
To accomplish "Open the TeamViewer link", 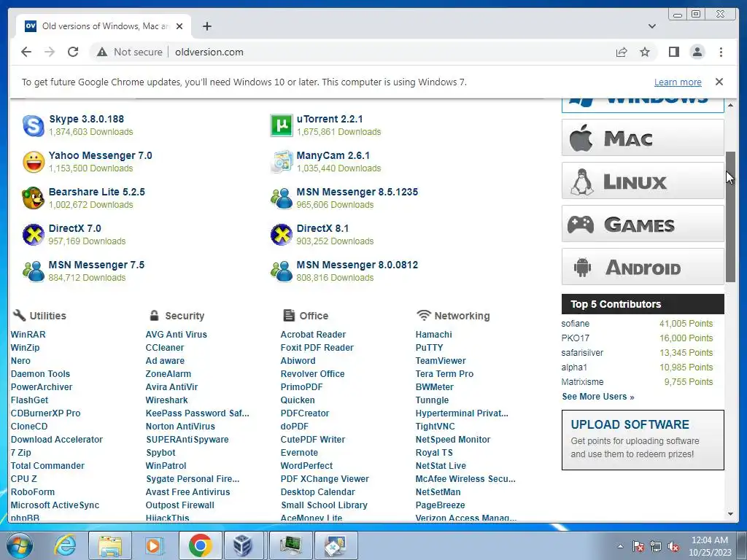I will [x=441, y=360].
